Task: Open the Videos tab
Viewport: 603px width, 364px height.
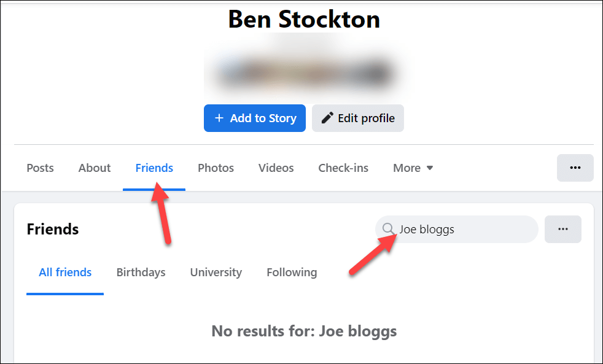Action: click(276, 168)
